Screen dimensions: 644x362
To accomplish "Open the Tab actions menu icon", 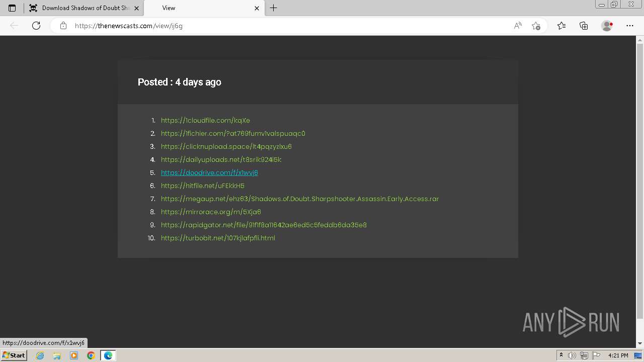I will tap(12, 8).
